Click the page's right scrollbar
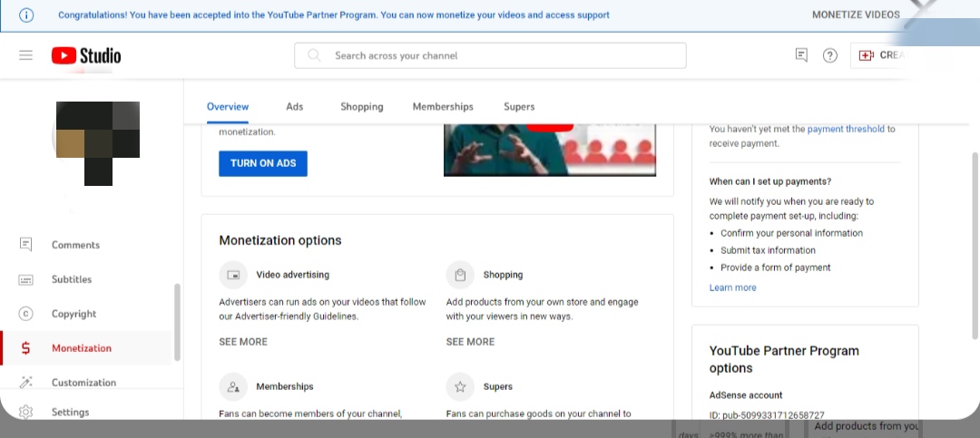The width and height of the screenshot is (980, 438). point(975,246)
